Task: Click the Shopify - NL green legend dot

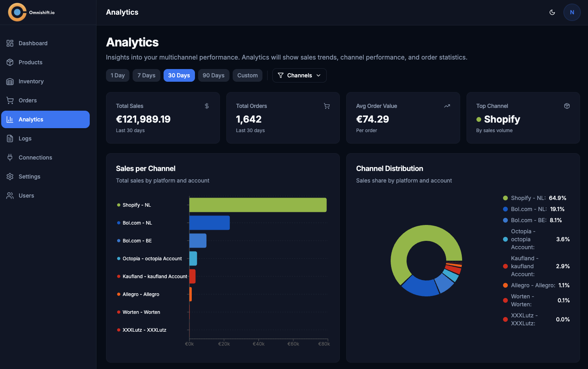Action: 505,198
